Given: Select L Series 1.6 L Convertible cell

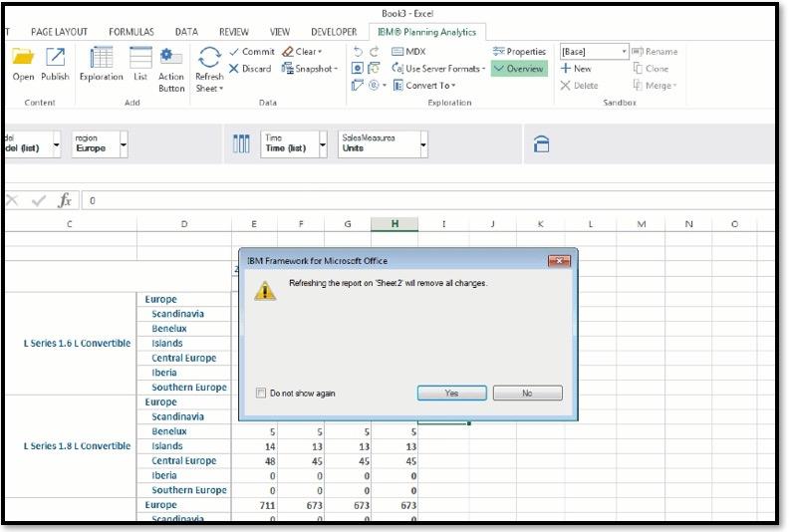Looking at the screenshot, I should (x=72, y=344).
